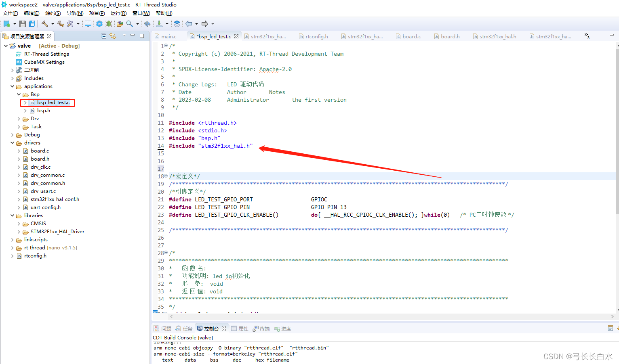Image resolution: width=619 pixels, height=364 pixels.
Task: Click the blue book toolbar icon
Action: tap(147, 24)
